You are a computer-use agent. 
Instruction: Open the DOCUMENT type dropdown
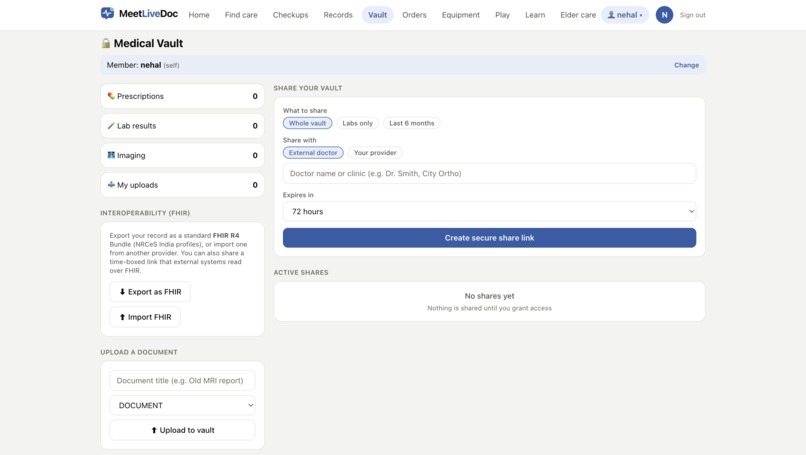182,405
